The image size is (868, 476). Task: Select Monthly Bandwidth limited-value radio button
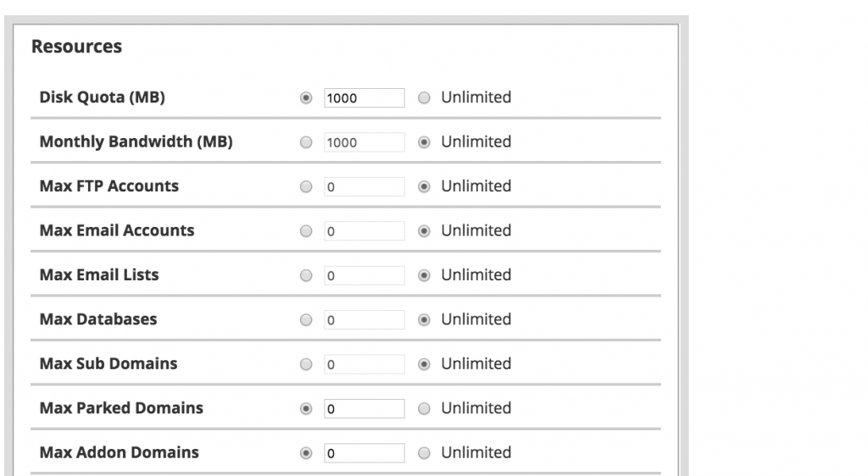[x=306, y=142]
